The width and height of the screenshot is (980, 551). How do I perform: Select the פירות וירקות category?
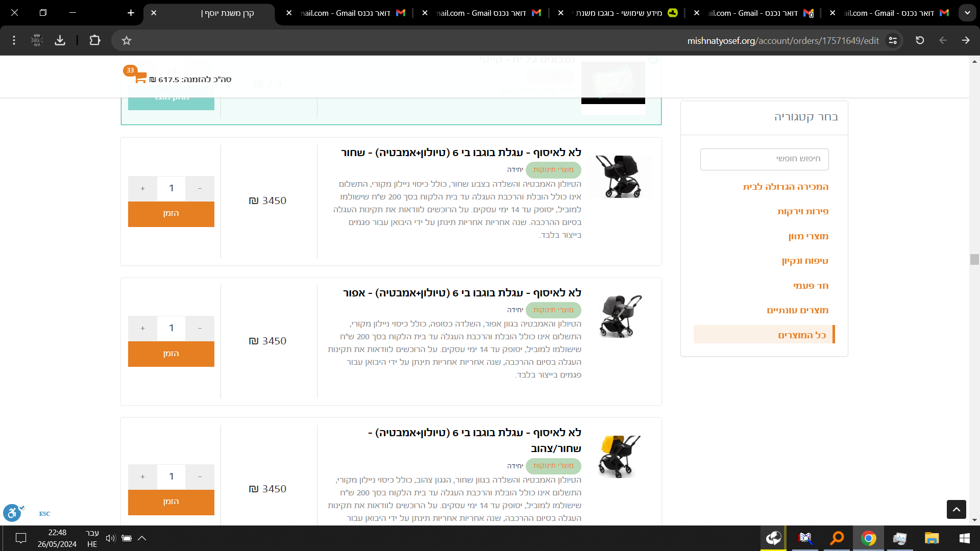pyautogui.click(x=802, y=211)
